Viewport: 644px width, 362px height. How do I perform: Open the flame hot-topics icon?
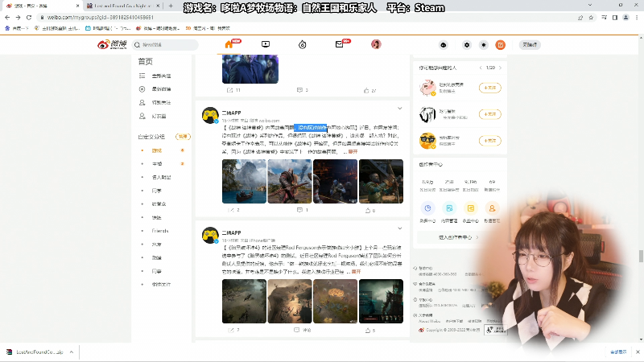(x=303, y=44)
